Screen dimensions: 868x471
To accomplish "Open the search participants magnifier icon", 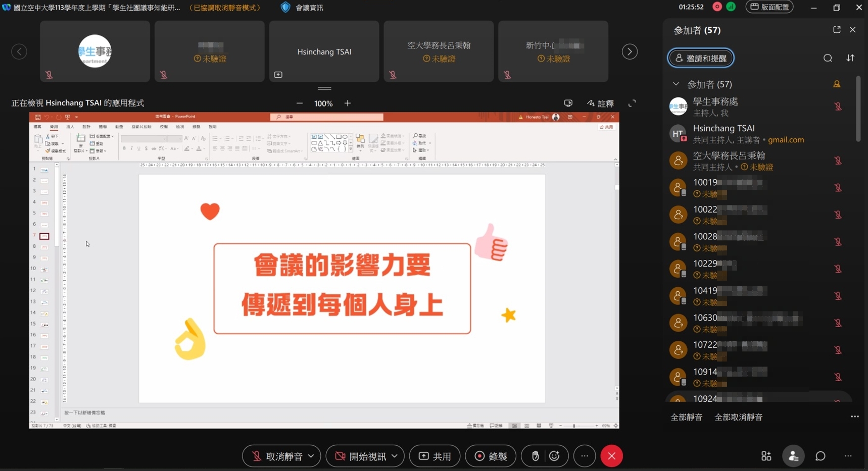I will point(828,58).
